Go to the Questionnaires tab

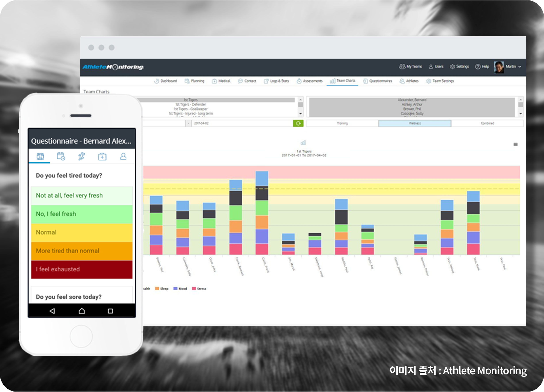click(378, 81)
